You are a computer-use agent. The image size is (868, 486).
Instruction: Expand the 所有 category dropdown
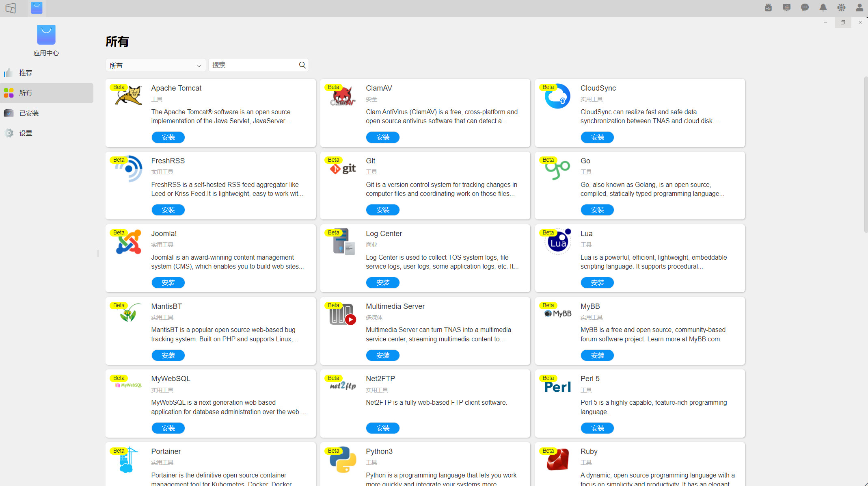coord(155,65)
